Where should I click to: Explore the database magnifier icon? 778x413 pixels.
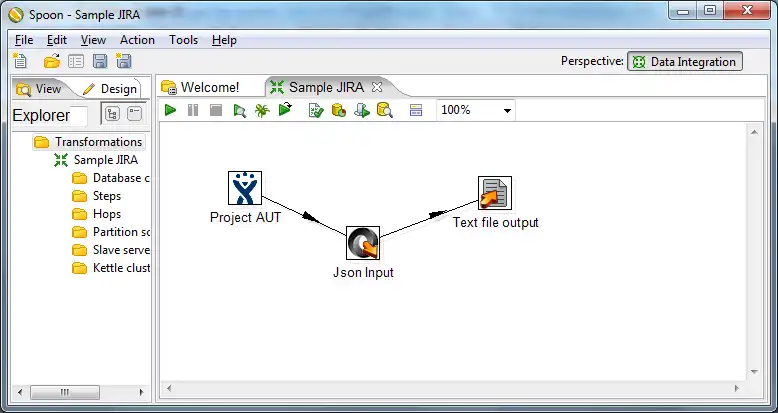(385, 110)
